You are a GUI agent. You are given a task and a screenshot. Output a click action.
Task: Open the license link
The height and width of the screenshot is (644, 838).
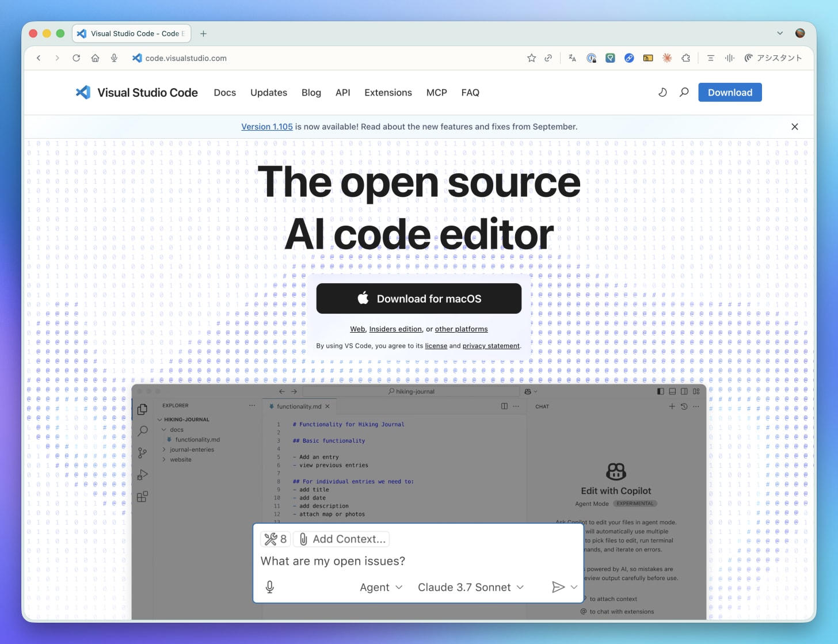[x=436, y=346]
